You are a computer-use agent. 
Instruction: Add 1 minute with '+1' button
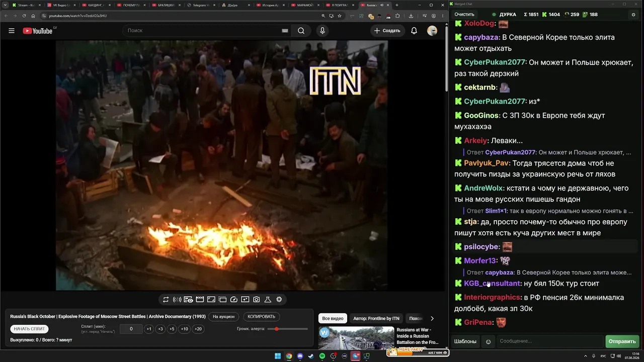point(149,329)
